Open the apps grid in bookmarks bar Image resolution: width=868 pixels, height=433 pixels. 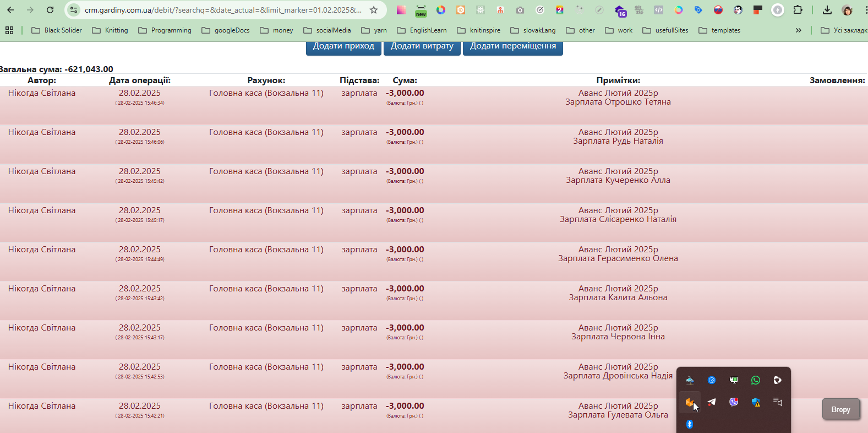point(9,30)
